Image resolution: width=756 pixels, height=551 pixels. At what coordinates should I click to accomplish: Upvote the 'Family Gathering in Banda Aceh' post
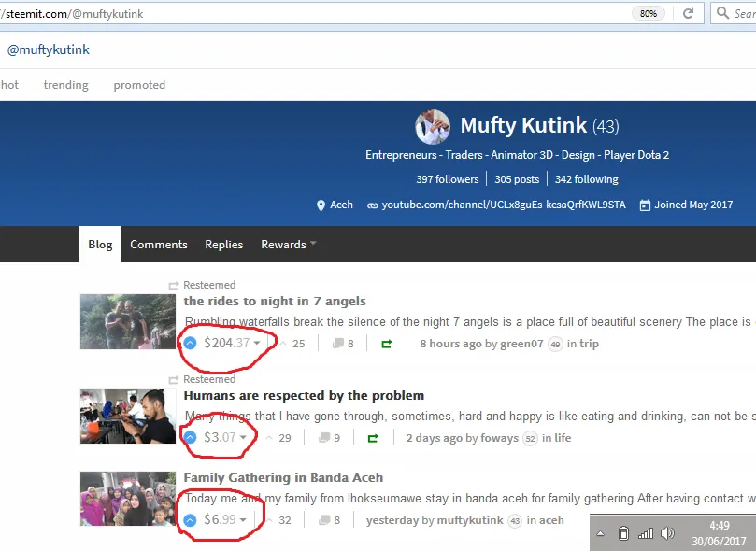[190, 520]
